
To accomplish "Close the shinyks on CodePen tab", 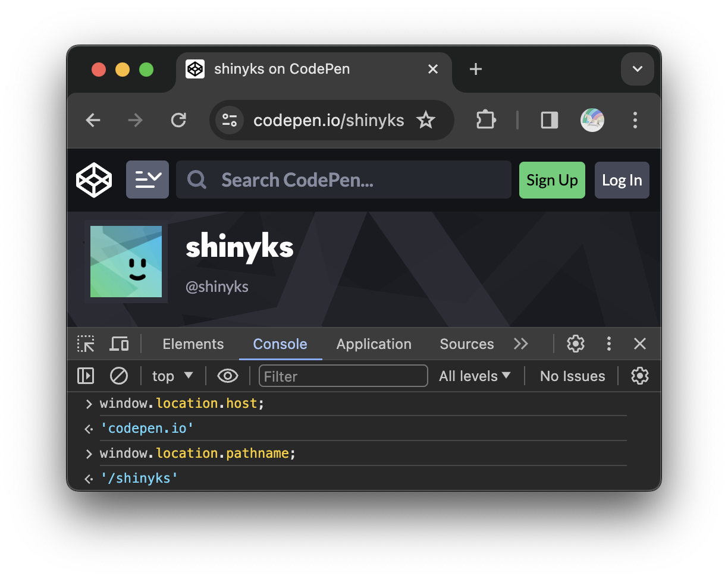I will (433, 70).
